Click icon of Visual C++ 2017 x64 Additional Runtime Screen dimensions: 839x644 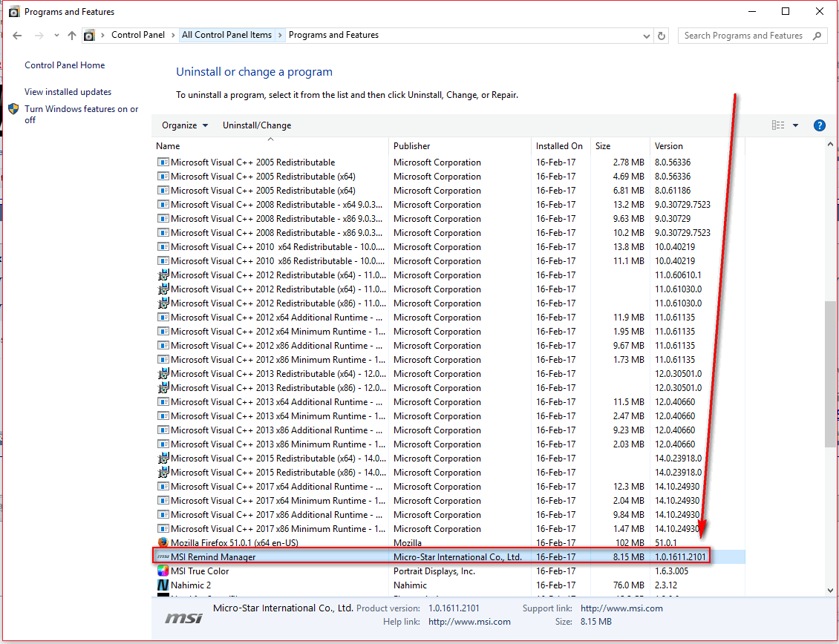pyautogui.click(x=163, y=486)
